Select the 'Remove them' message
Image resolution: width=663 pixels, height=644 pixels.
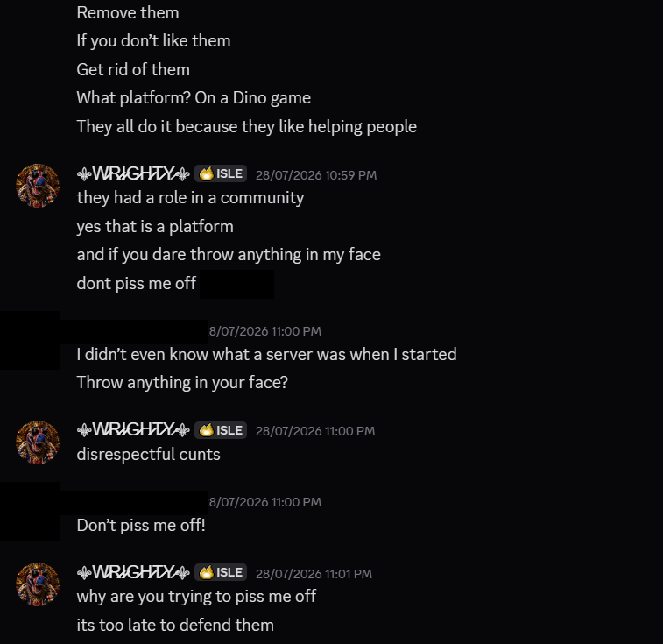pos(128,12)
